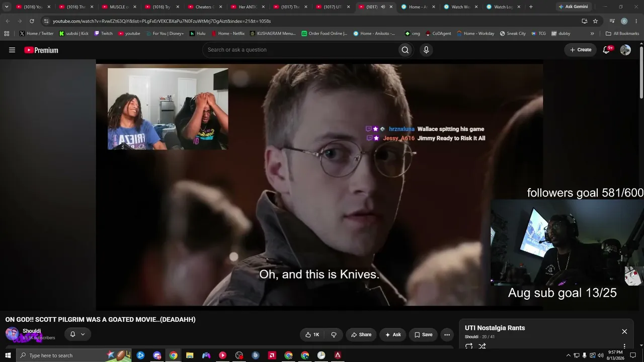Mute the playing tab's audio
The height and width of the screenshot is (362, 644).
click(383, 7)
